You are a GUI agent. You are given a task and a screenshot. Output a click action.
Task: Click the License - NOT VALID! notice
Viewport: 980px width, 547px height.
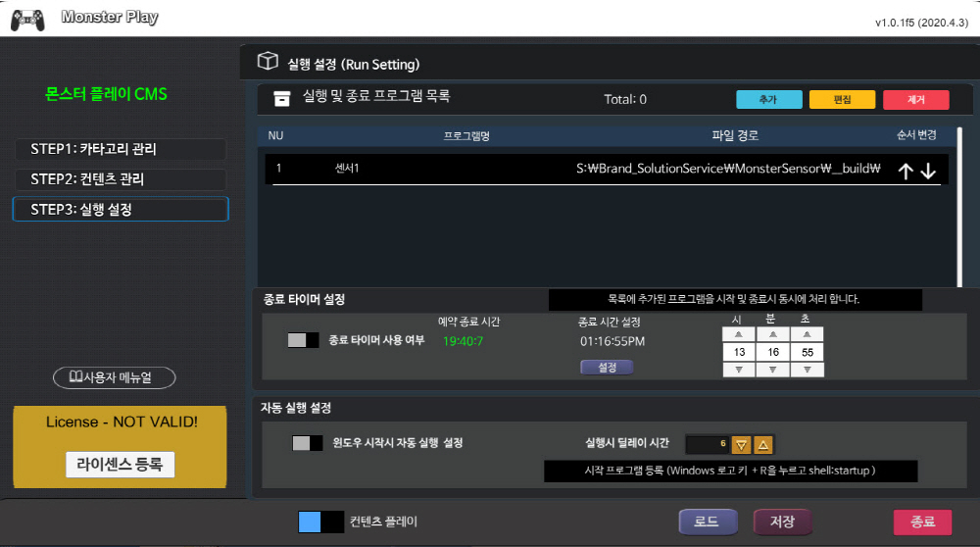coord(122,422)
